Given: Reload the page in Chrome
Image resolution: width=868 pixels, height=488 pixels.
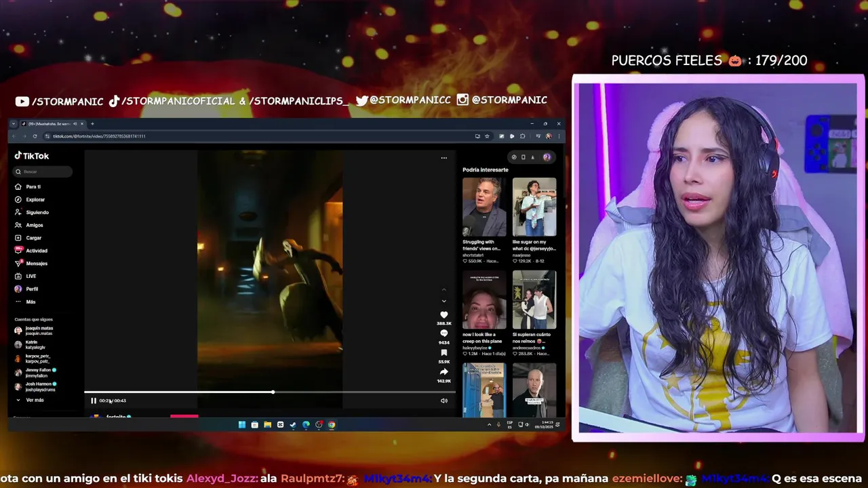Looking at the screenshot, I should tap(35, 136).
